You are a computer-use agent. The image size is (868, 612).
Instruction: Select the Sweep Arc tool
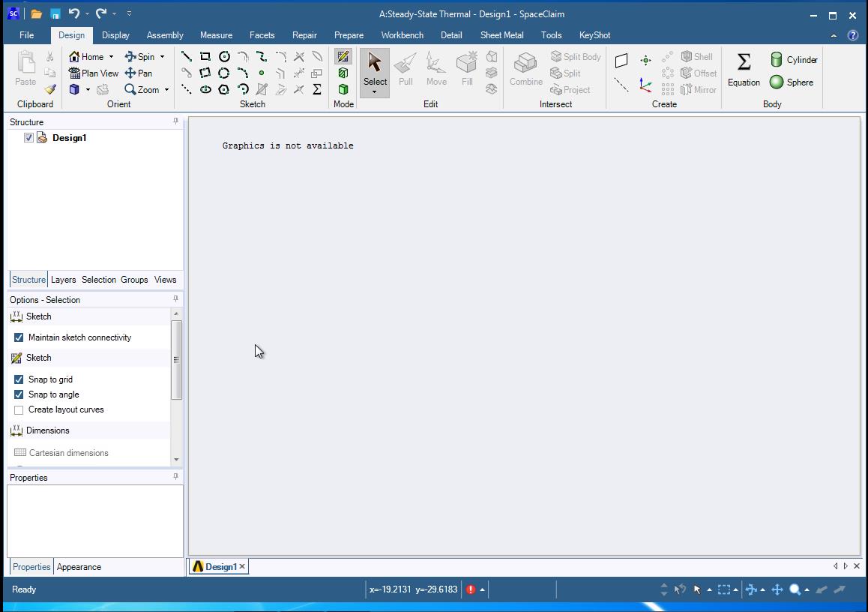click(x=242, y=89)
